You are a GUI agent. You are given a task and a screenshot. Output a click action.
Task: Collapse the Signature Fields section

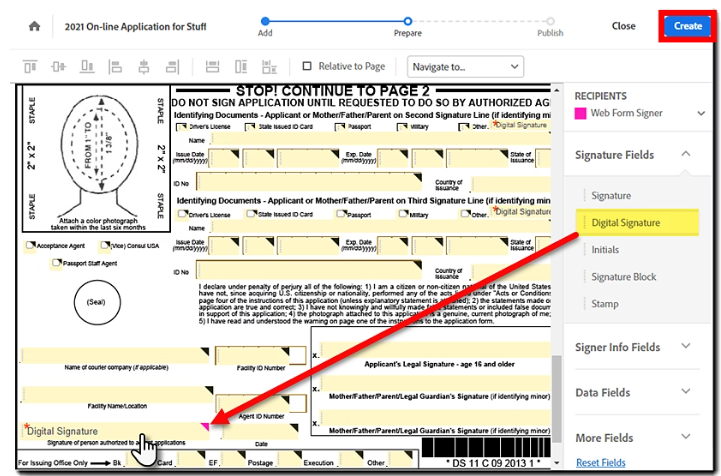click(685, 155)
